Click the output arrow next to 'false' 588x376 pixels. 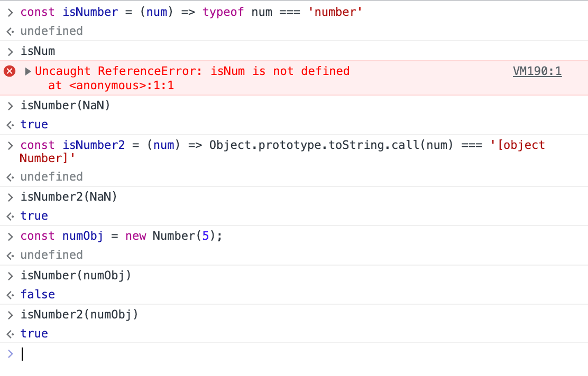pos(10,295)
